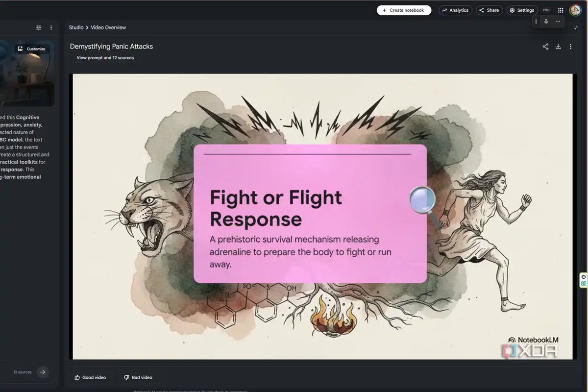Open the left panel three-dot menu
Screen dimensions: 588x392
tap(51, 28)
